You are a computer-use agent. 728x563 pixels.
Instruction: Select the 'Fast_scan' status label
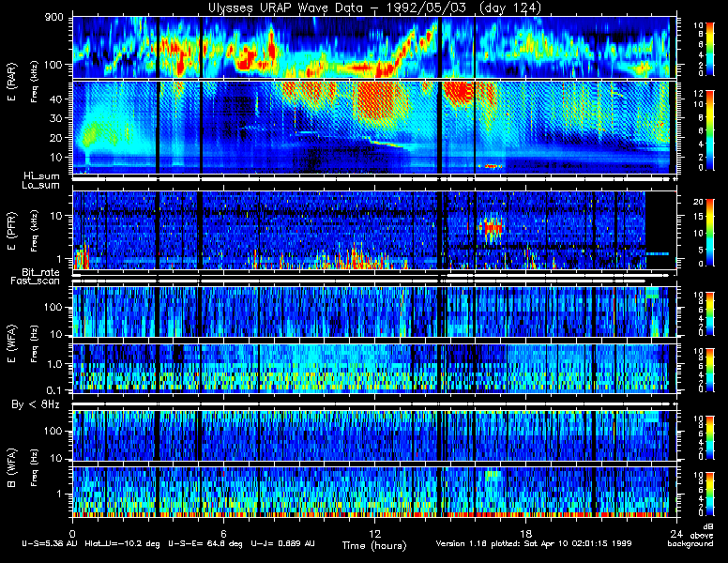pyautogui.click(x=36, y=281)
